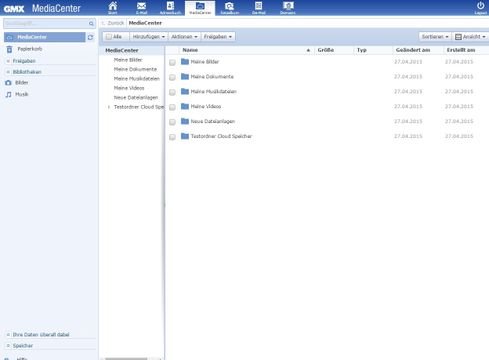Sort by the Größe column header

tap(326, 50)
